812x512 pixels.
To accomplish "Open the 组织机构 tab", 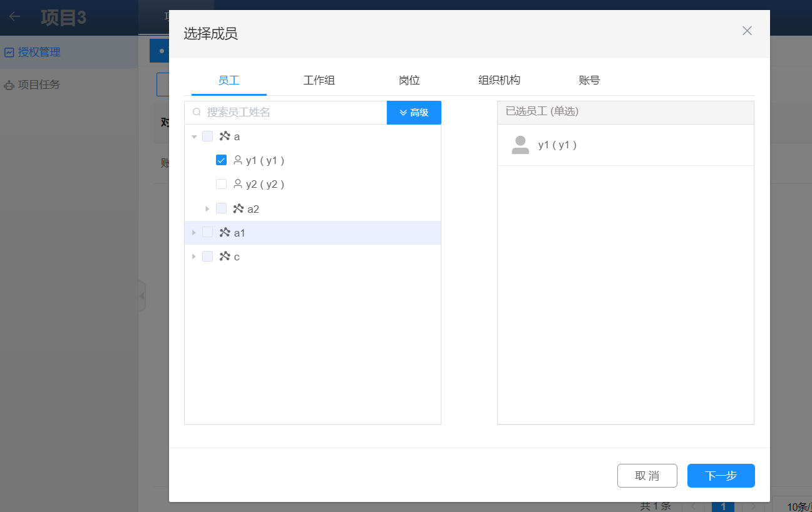I will coord(499,80).
